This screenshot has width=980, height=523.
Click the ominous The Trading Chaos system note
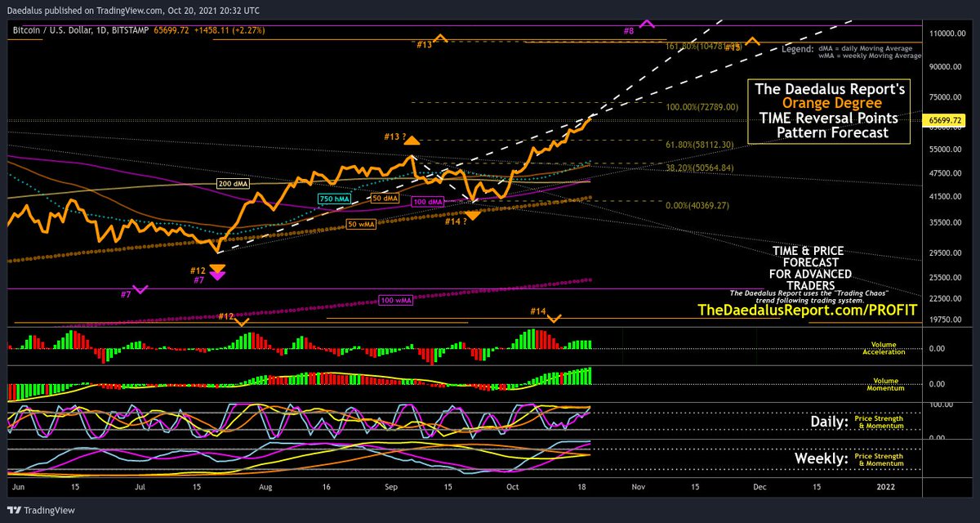point(808,297)
